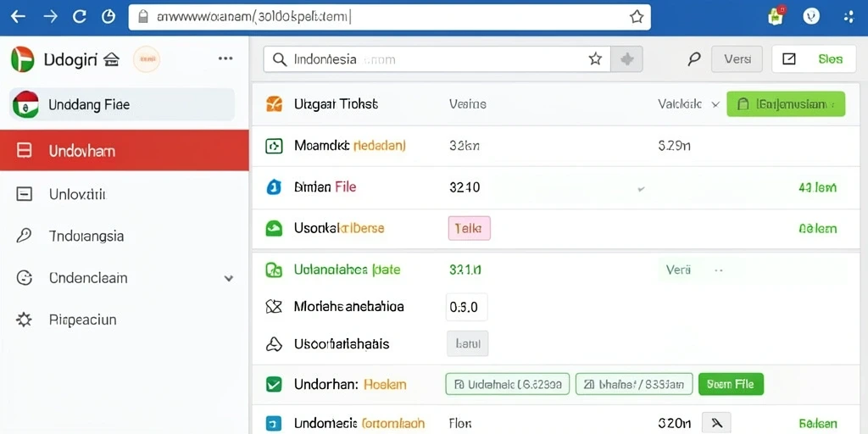Click the star inside the search field
Image resolution: width=868 pixels, height=434 pixels.
(595, 59)
